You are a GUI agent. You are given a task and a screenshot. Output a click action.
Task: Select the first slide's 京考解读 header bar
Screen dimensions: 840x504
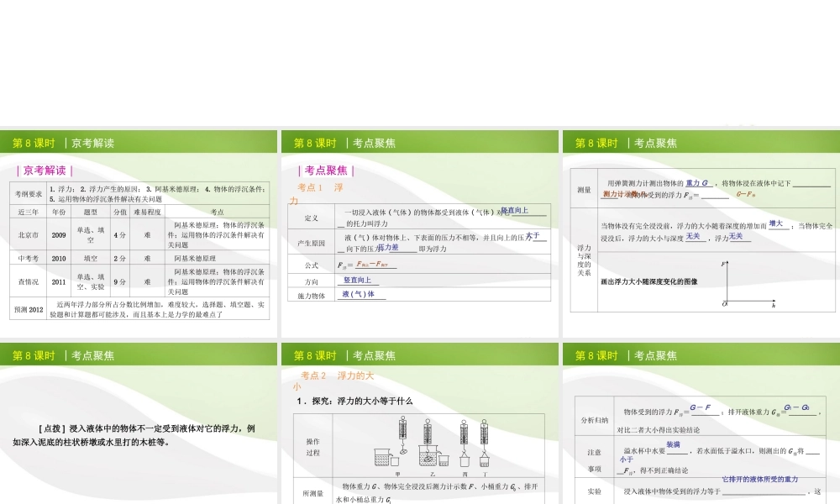(x=139, y=143)
